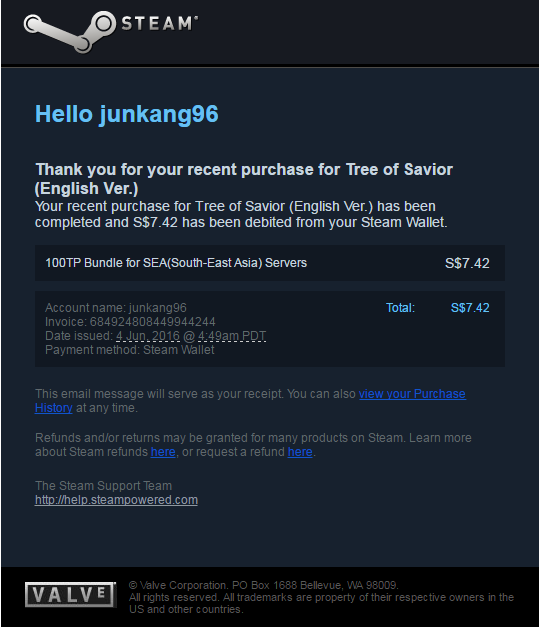540x628 pixels.
Task: Click the Steam logo icon
Action: 70,31
